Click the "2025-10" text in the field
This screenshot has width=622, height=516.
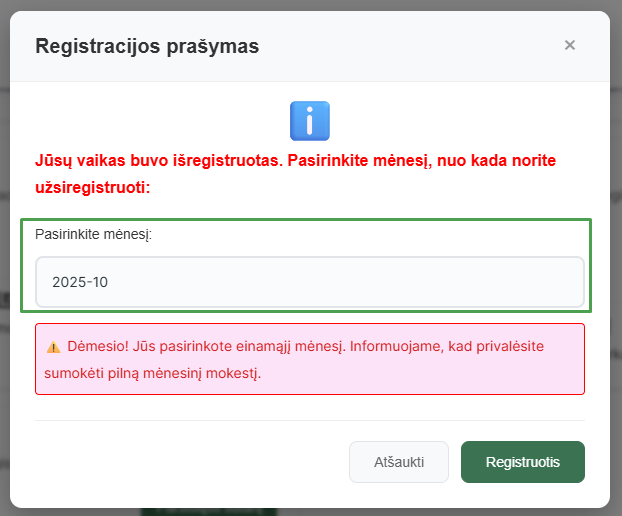(x=80, y=282)
